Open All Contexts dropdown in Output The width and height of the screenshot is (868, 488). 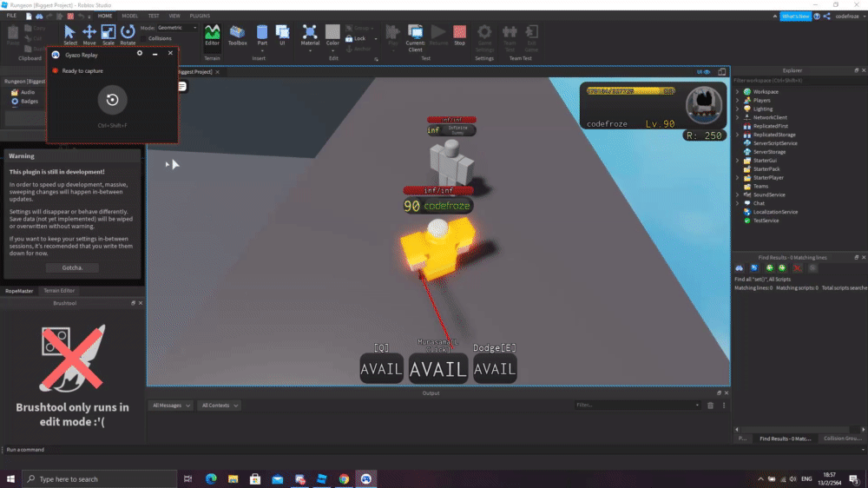point(220,406)
